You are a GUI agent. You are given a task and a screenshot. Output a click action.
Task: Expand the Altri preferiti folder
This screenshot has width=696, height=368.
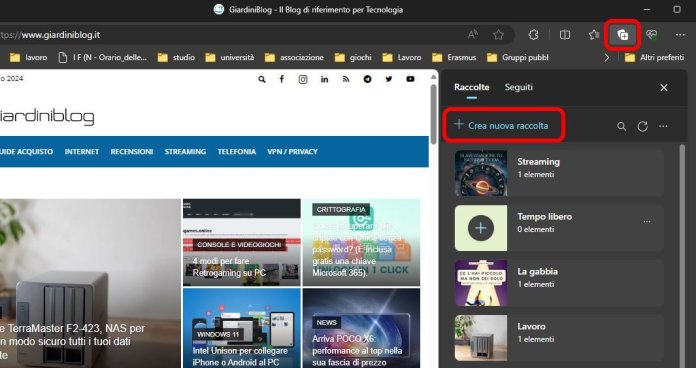[x=654, y=57]
